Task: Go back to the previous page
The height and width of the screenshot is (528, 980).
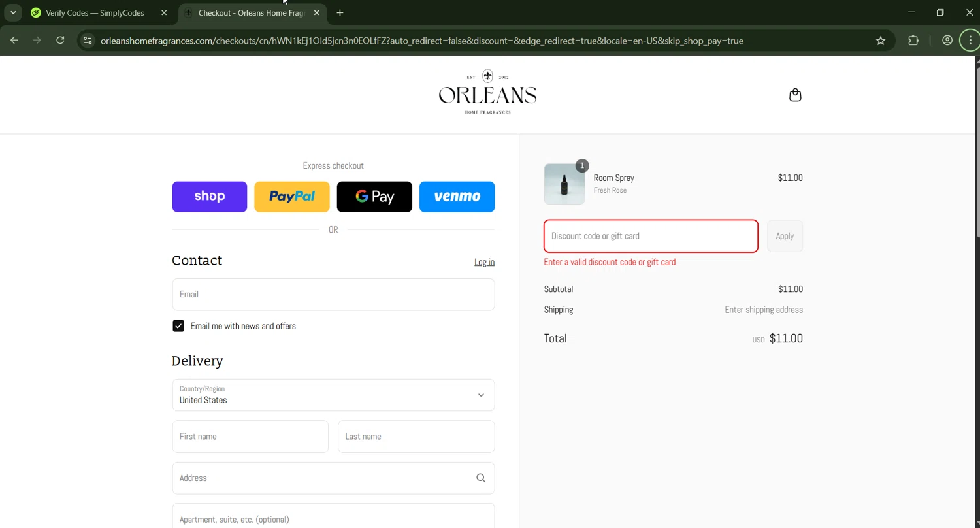Action: click(x=14, y=41)
